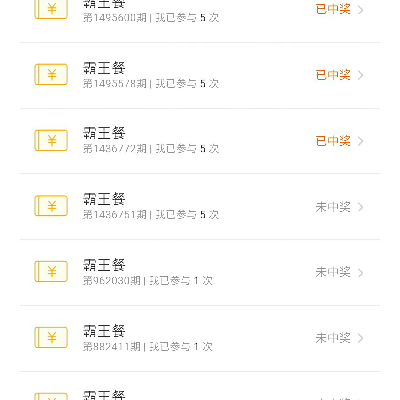Tap the coupon icon for period 1436772
The height and width of the screenshot is (400, 400).
click(x=51, y=140)
